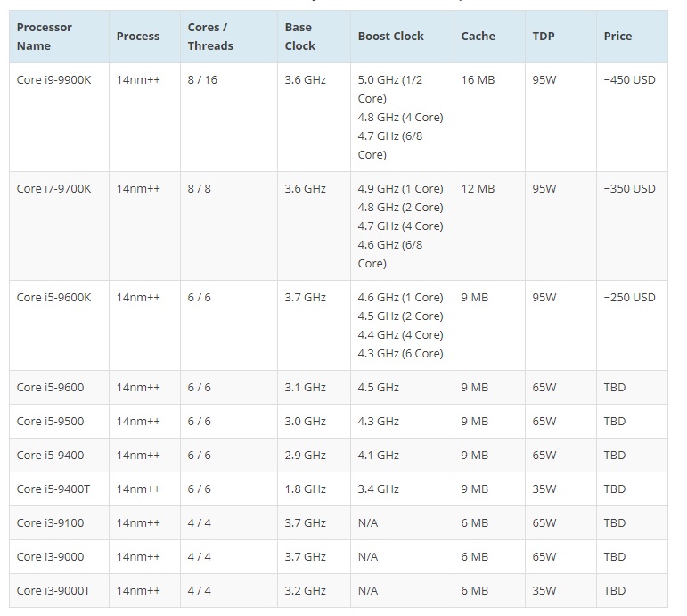Click the i9-9900K 3.6 GHz base clock
This screenshot has height=616, width=687.
314,117
